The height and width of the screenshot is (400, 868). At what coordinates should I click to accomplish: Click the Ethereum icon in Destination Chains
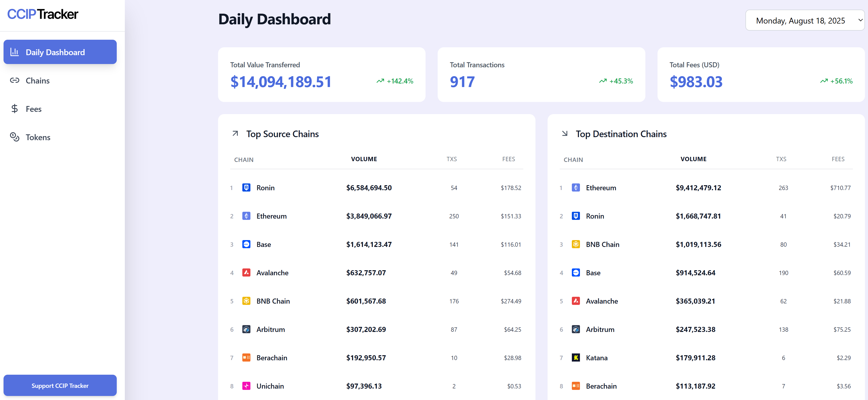pos(576,187)
